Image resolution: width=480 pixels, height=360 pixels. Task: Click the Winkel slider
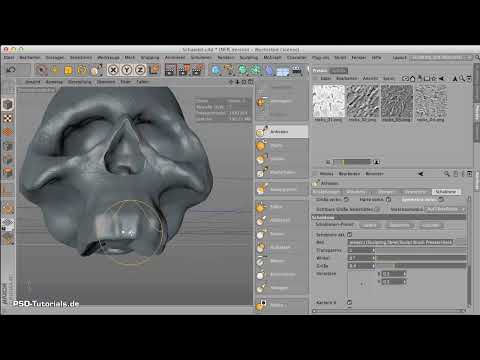[421, 258]
